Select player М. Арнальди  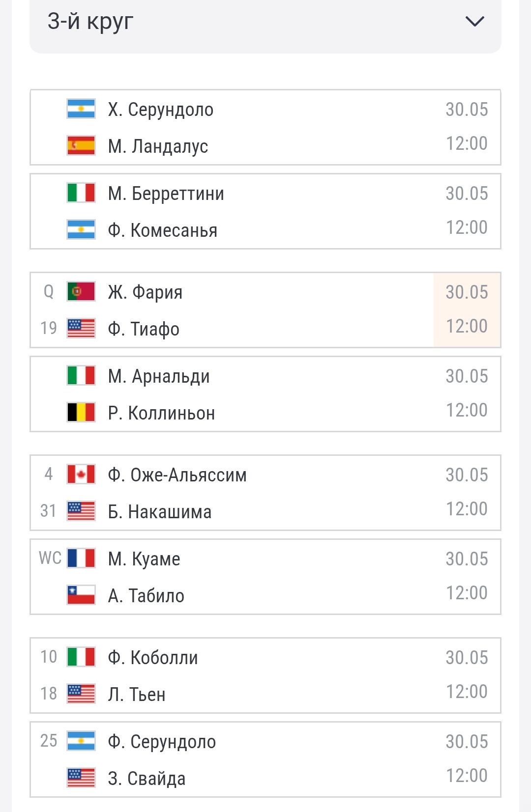pyautogui.click(x=159, y=376)
